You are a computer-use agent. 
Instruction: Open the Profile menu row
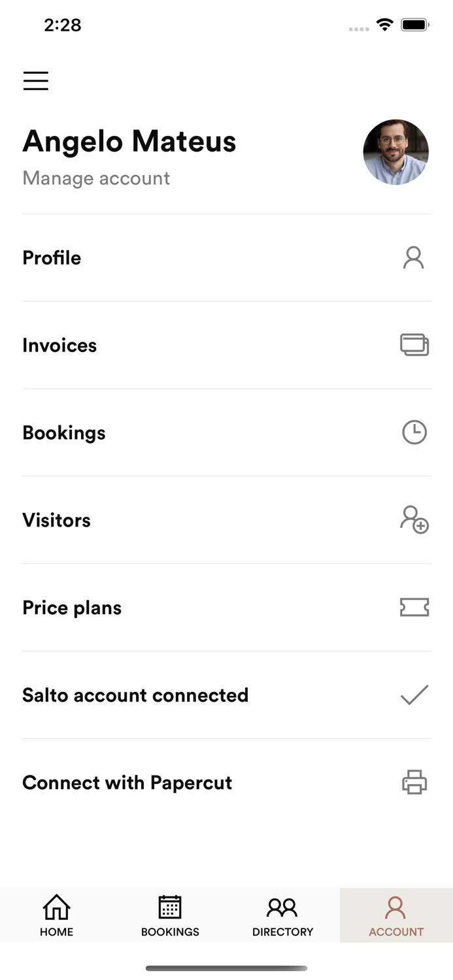[x=52, y=258]
